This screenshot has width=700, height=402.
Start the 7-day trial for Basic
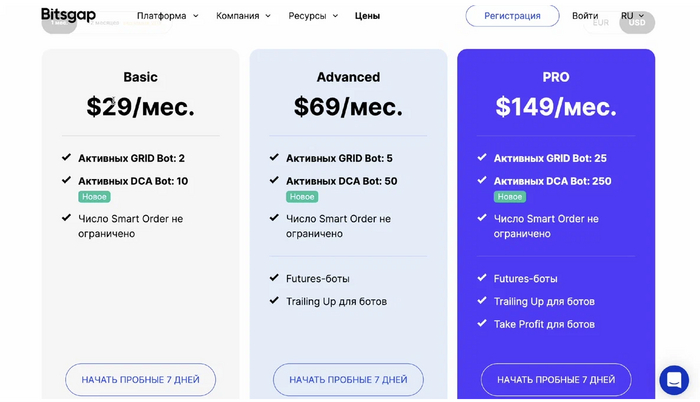(x=140, y=380)
